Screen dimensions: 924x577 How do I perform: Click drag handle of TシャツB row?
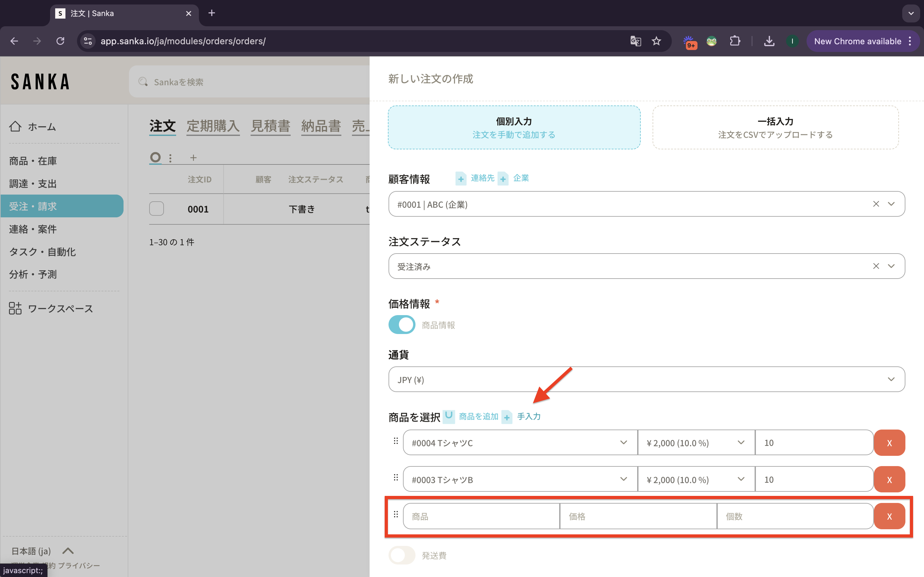(396, 478)
